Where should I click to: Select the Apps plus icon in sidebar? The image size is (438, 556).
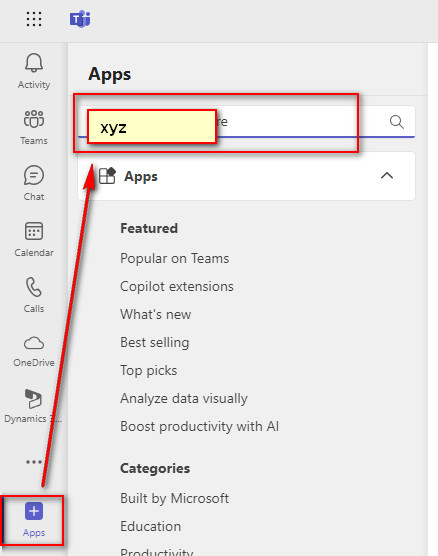(34, 519)
